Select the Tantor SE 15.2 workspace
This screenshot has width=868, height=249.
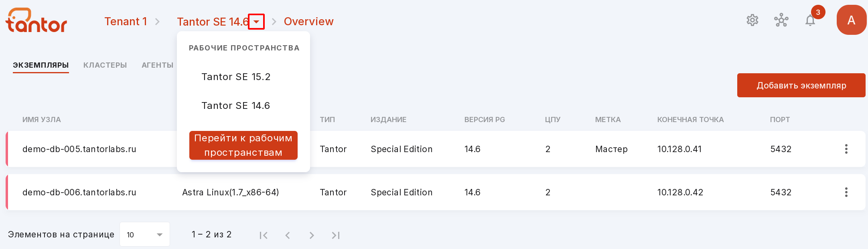[x=236, y=77]
